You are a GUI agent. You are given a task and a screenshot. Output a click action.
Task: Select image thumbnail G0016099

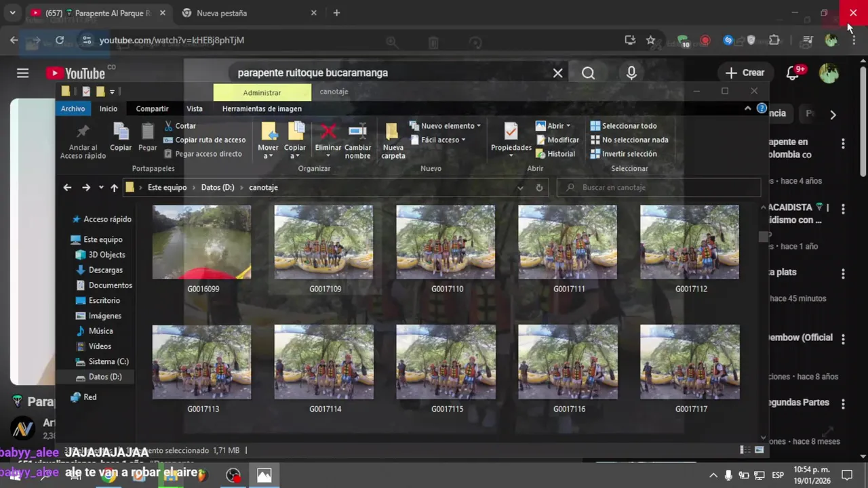202,243
